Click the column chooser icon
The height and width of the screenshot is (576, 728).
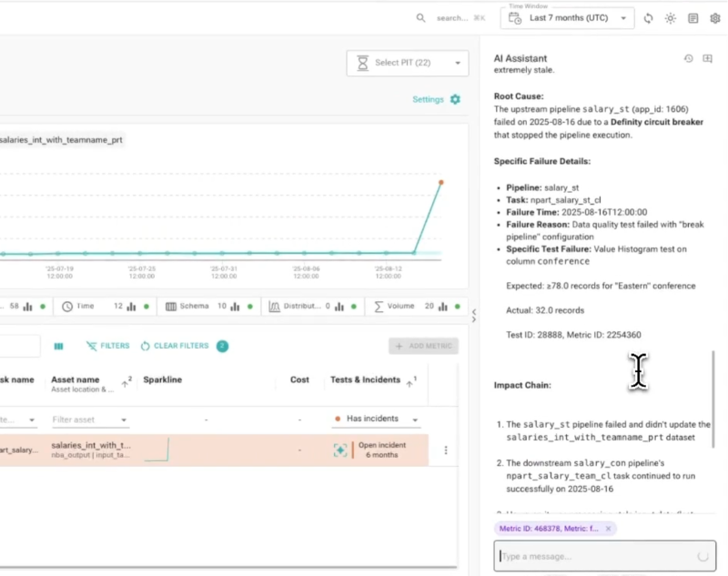pos(58,347)
